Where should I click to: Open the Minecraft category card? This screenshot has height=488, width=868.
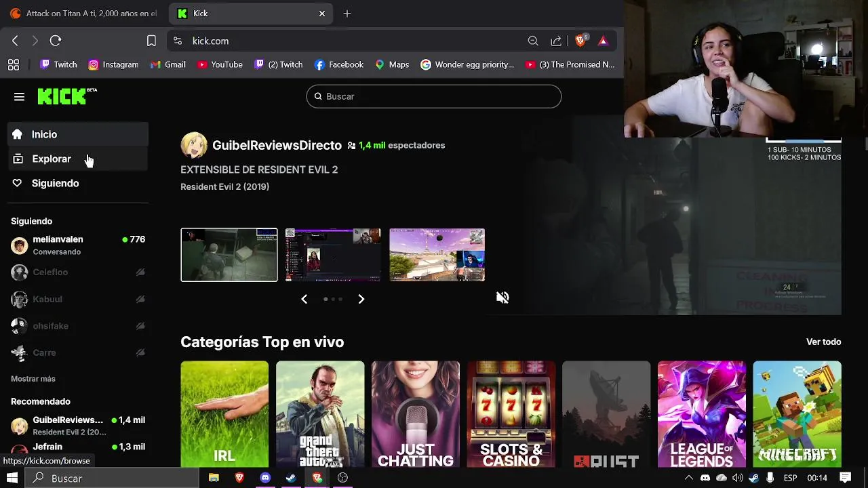797,414
